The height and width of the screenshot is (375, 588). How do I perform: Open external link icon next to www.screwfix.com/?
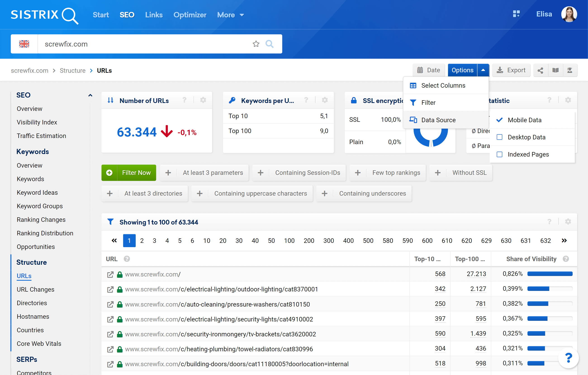111,274
